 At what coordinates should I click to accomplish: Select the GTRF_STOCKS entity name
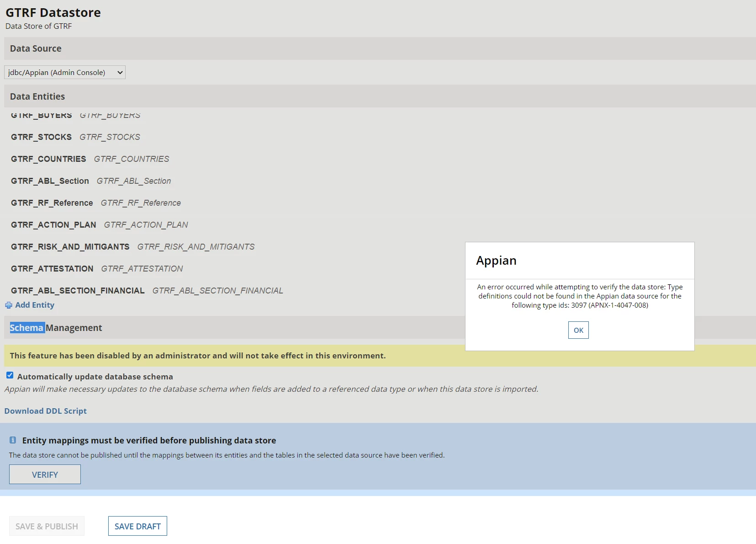(42, 137)
